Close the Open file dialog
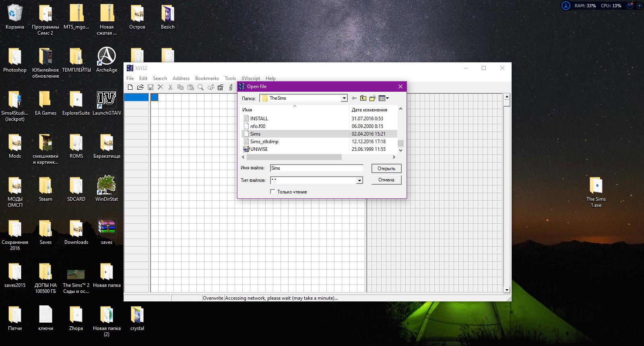The width and height of the screenshot is (644, 346). [400, 86]
